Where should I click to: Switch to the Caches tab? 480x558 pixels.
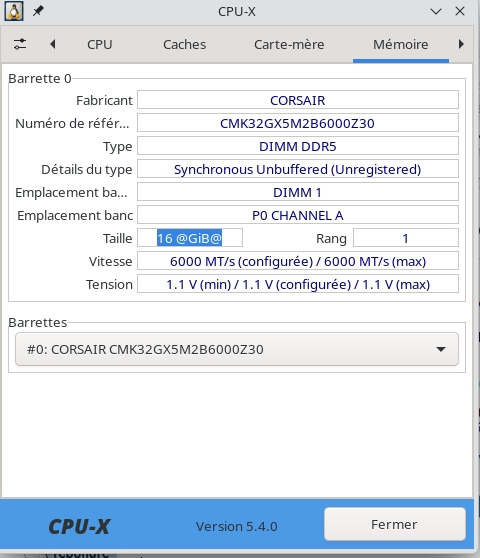(x=184, y=44)
